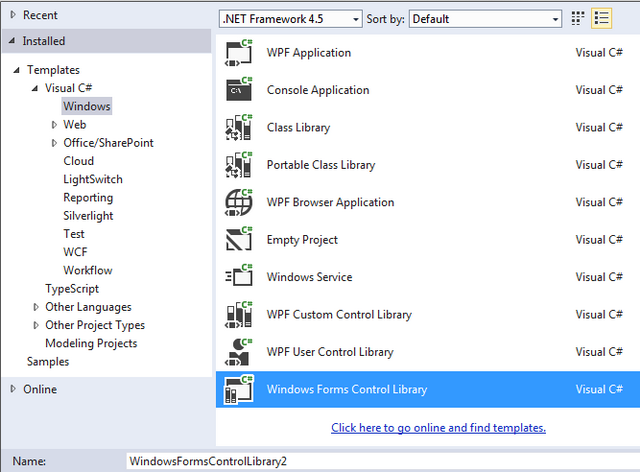This screenshot has width=640, height=472.
Task: Click the Empty Project template icon
Action: click(x=239, y=240)
